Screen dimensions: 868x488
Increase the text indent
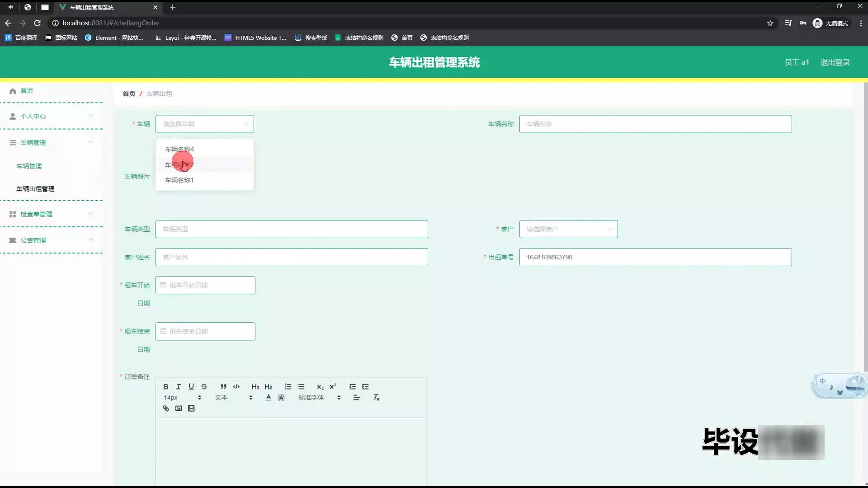[x=365, y=387]
